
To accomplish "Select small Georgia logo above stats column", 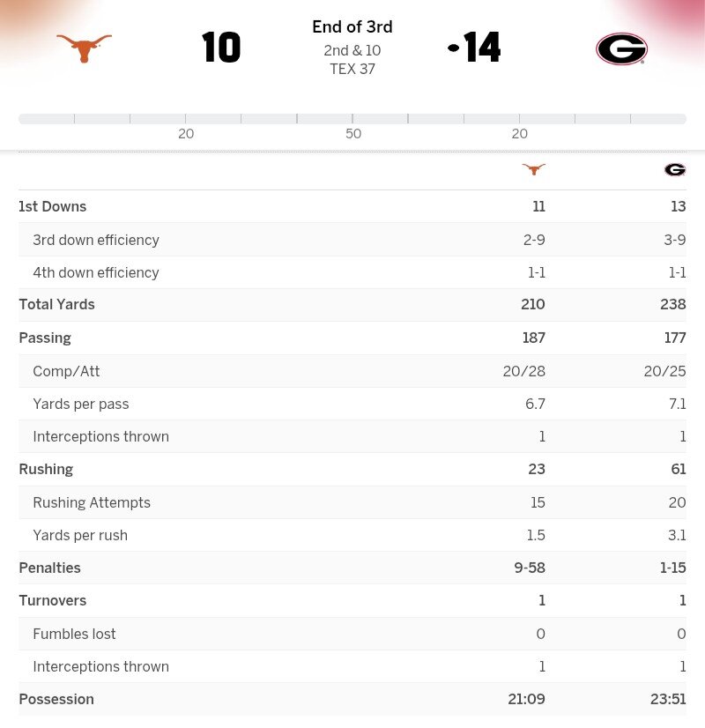I will point(675,169).
